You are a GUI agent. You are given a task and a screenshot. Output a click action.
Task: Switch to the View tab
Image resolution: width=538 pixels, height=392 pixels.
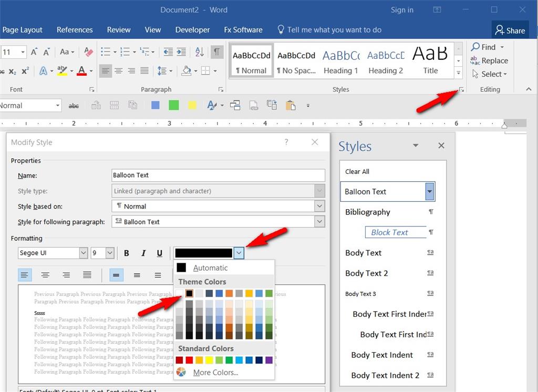(x=153, y=30)
